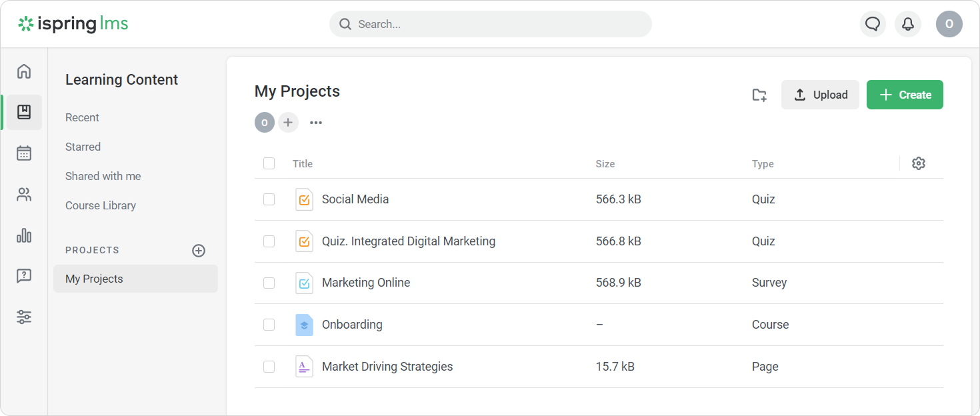Open table column settings gear
Viewport: 980px width, 416px height.
(x=918, y=163)
